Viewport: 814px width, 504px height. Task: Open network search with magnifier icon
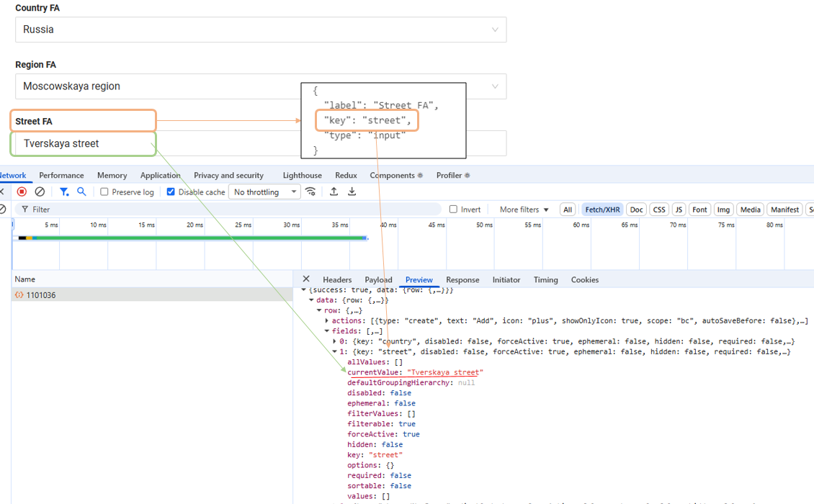tap(82, 192)
